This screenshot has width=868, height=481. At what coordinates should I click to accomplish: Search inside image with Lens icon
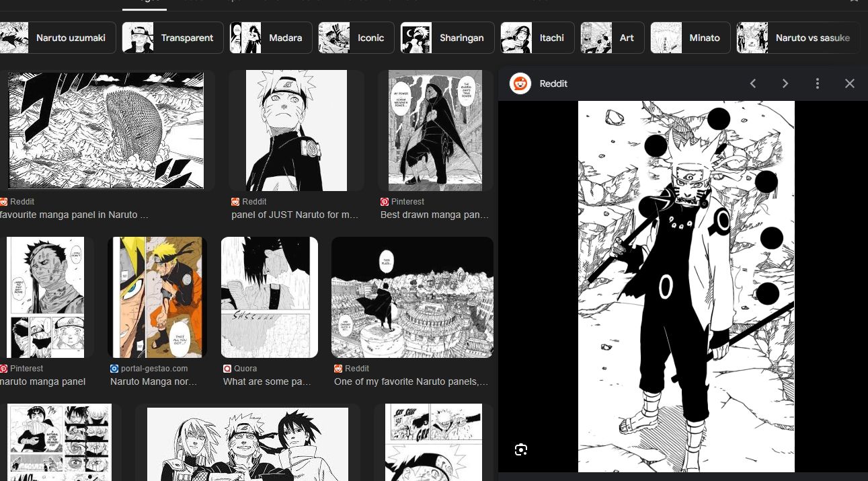(x=520, y=450)
